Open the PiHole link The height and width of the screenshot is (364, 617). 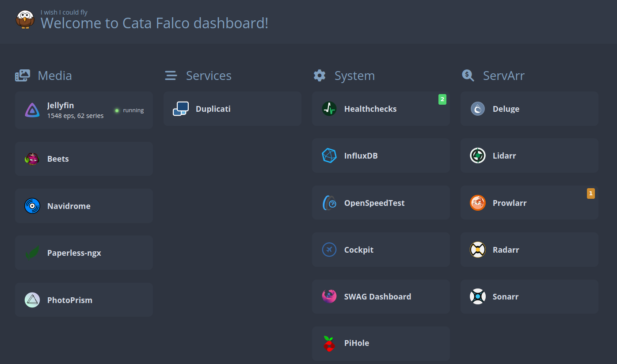[x=381, y=343]
